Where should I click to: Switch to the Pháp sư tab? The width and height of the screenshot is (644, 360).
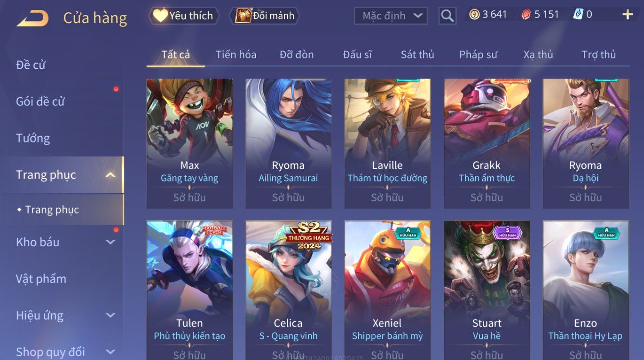[478, 54]
